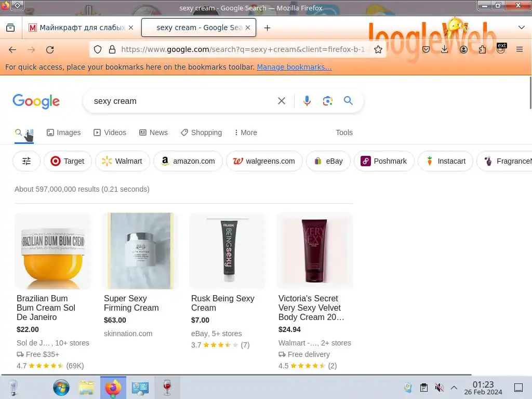
Task: Open Super Sexy Firming Cream title link
Action: [131, 303]
